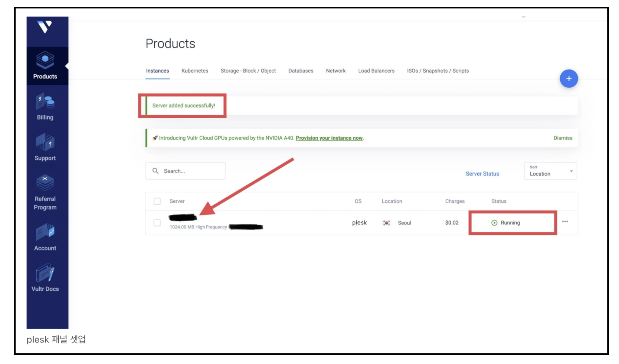The height and width of the screenshot is (364, 619).
Task: Open the Referral Program page
Action: click(45, 193)
